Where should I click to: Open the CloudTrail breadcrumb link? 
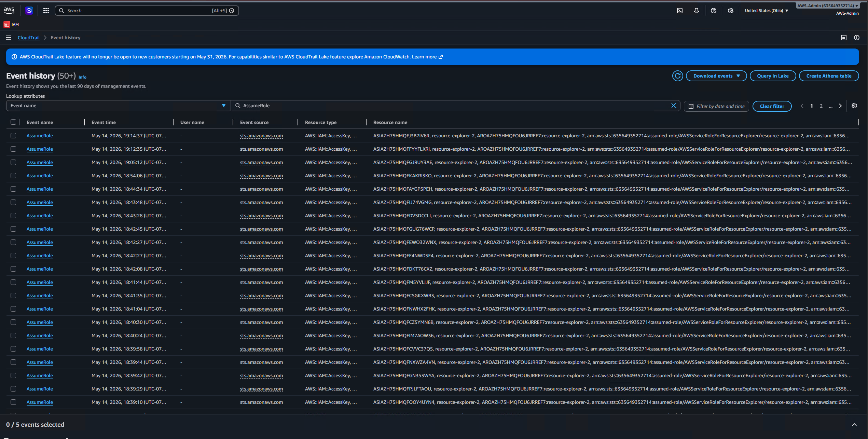tap(29, 38)
